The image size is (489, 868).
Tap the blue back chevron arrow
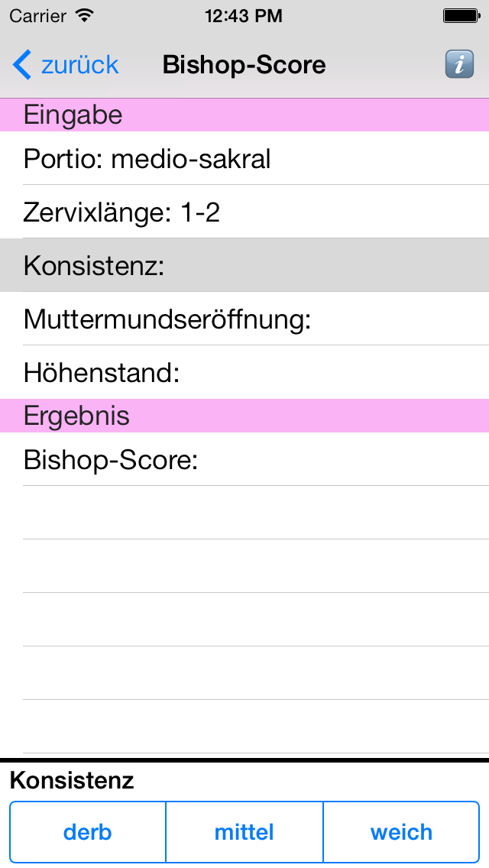(21, 64)
